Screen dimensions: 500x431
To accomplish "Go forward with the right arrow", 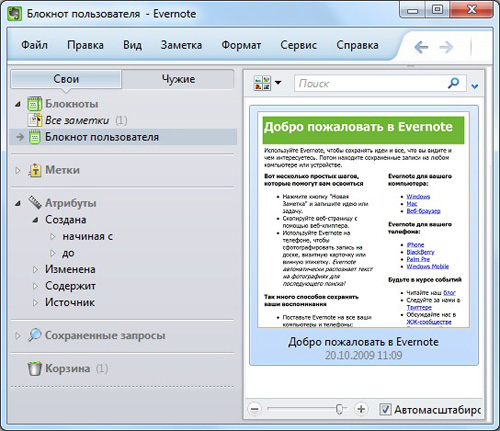I will (446, 47).
